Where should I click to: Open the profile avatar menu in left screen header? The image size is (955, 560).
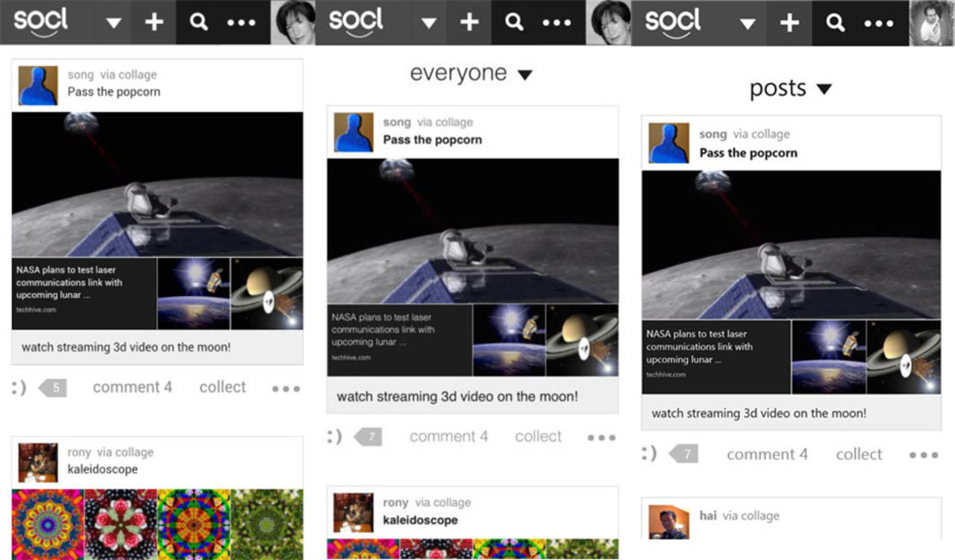(x=295, y=22)
